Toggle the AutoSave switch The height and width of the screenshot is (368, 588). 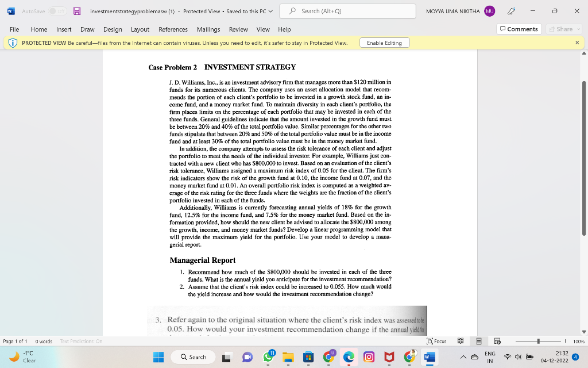click(x=57, y=11)
